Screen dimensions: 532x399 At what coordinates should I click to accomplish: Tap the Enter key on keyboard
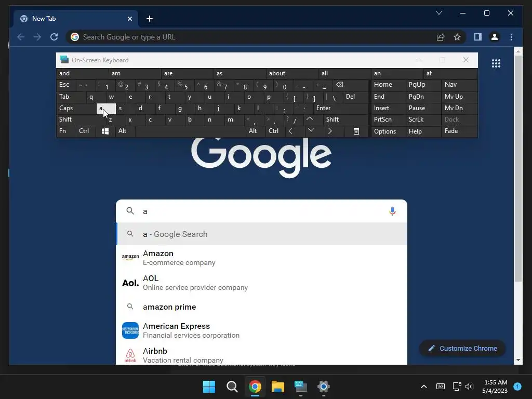341,108
